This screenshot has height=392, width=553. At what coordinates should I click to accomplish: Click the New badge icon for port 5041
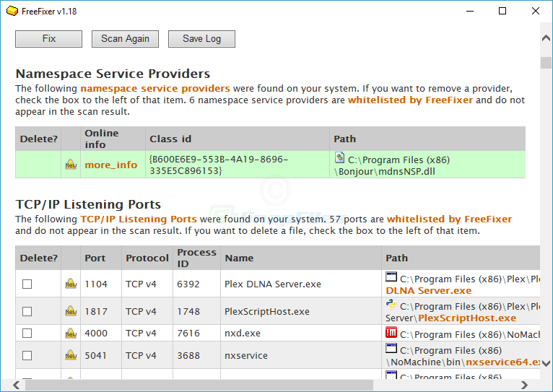tap(71, 355)
